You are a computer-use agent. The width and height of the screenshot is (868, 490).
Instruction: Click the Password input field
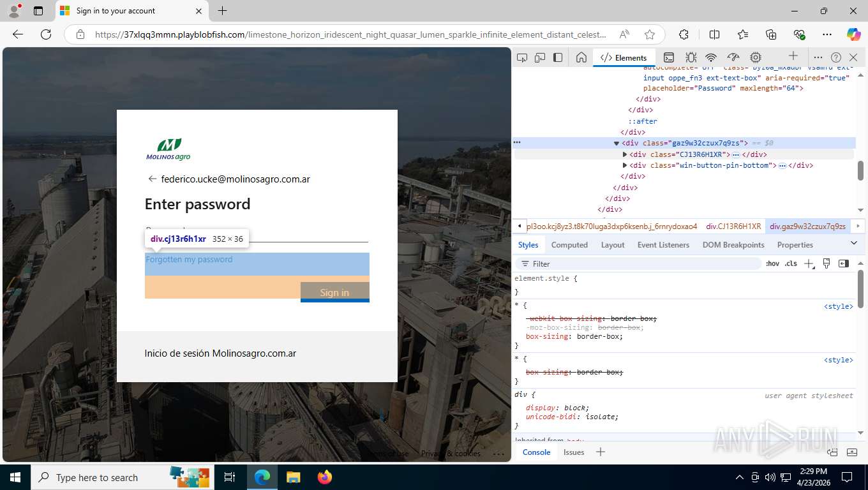[x=257, y=232]
